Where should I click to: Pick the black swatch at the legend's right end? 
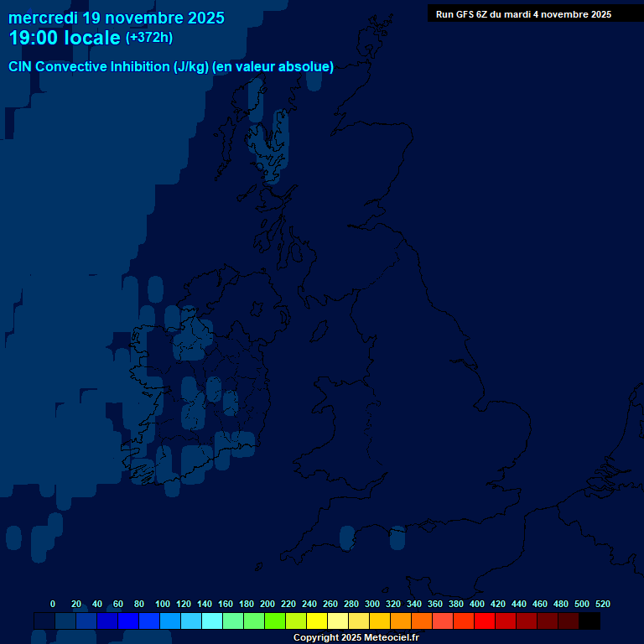(x=589, y=621)
